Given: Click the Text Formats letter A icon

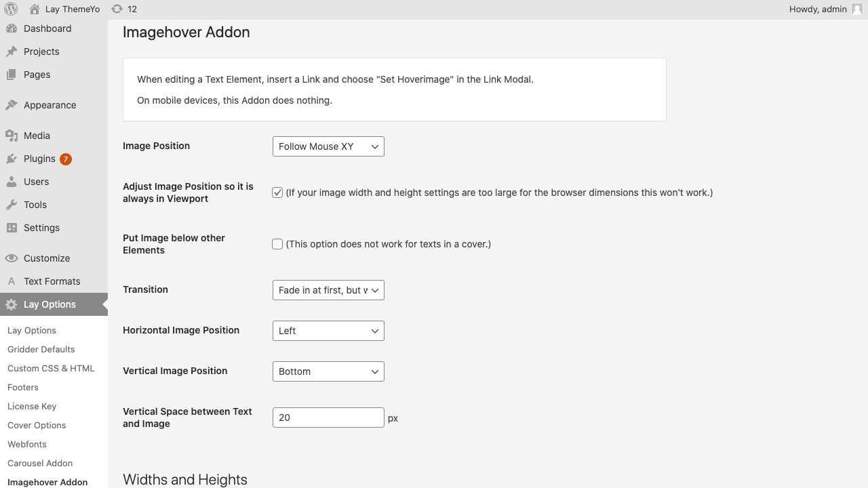Looking at the screenshot, I should click(12, 281).
